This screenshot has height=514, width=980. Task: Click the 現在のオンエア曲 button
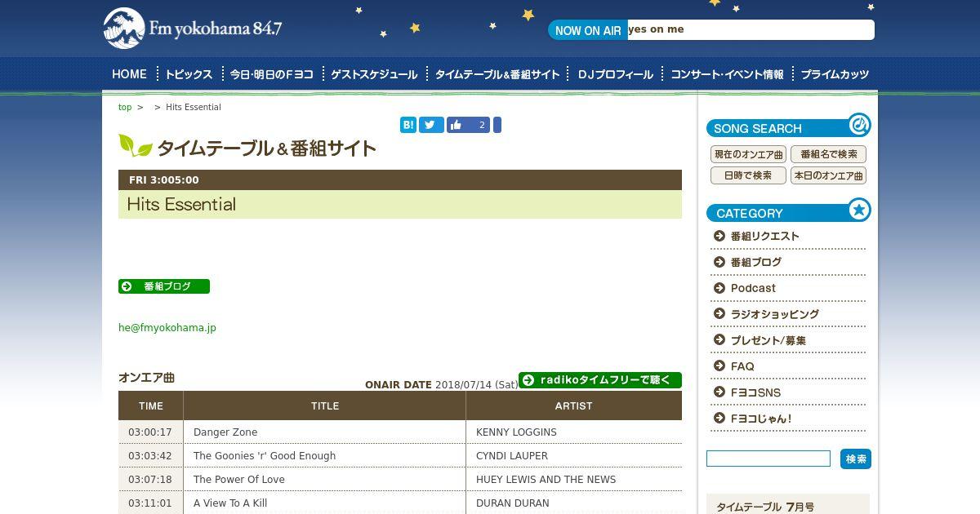[748, 154]
